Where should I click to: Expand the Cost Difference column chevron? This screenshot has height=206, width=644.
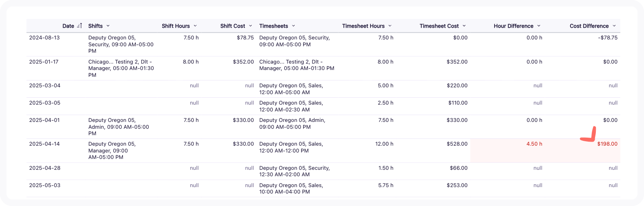[614, 26]
